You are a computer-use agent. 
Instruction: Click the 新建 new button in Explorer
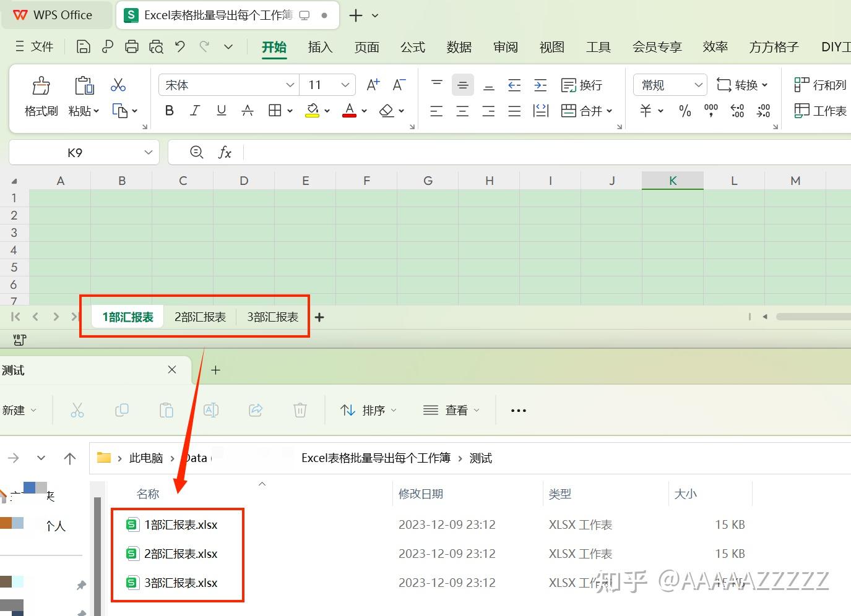(x=19, y=410)
